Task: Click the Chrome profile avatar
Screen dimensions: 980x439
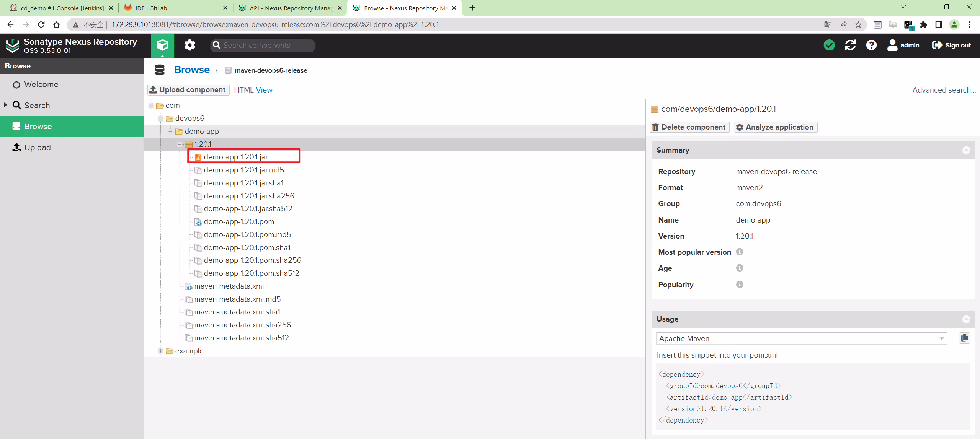Action: (x=954, y=25)
